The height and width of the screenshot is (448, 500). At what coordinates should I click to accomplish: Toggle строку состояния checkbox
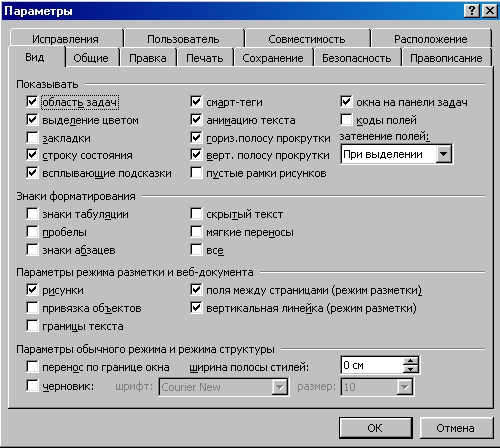(32, 155)
